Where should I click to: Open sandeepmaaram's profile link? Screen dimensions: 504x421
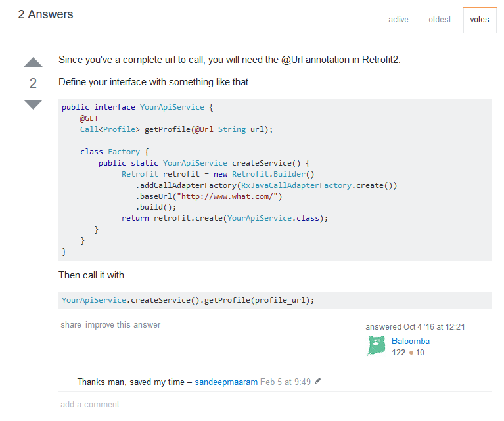pyautogui.click(x=226, y=382)
